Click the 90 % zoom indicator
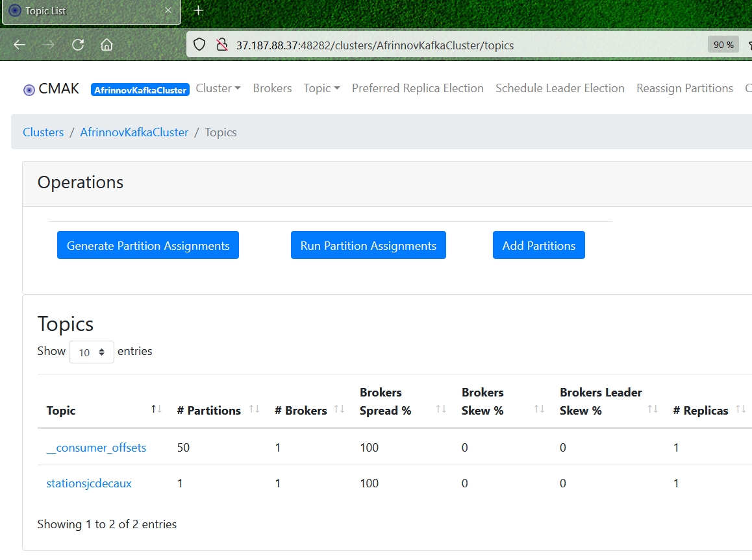The height and width of the screenshot is (560, 752). coord(723,45)
